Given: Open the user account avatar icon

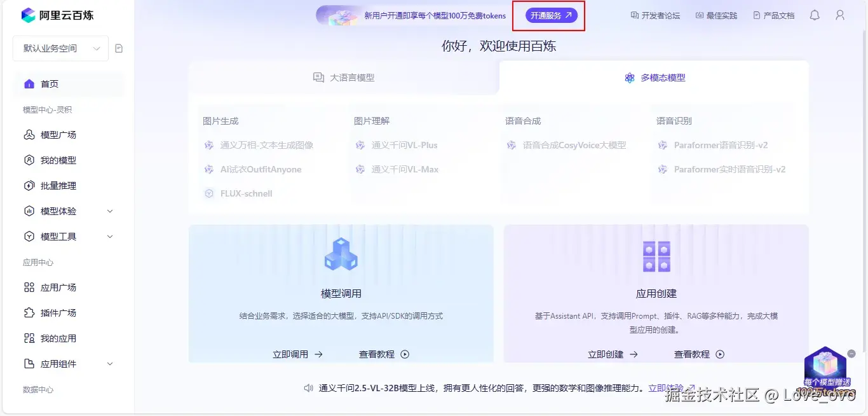Looking at the screenshot, I should pyautogui.click(x=840, y=15).
